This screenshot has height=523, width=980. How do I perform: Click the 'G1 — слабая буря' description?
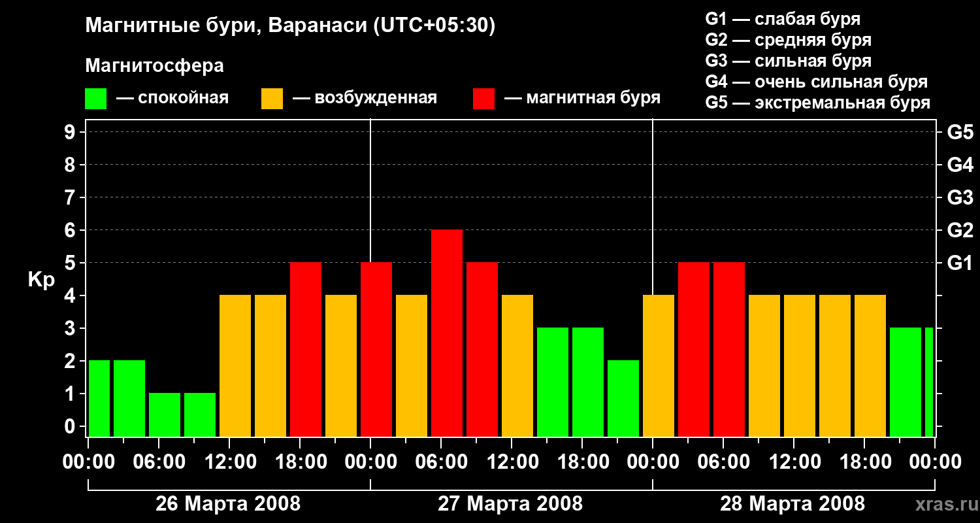click(783, 19)
